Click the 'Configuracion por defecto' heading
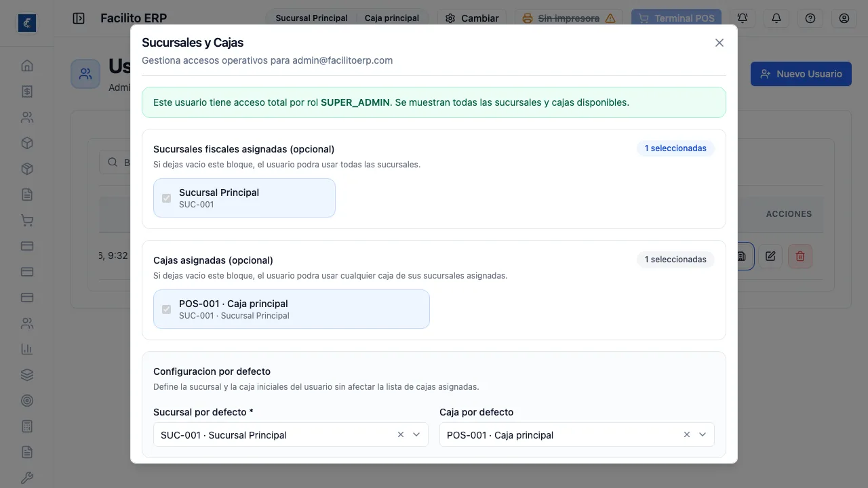 (212, 371)
